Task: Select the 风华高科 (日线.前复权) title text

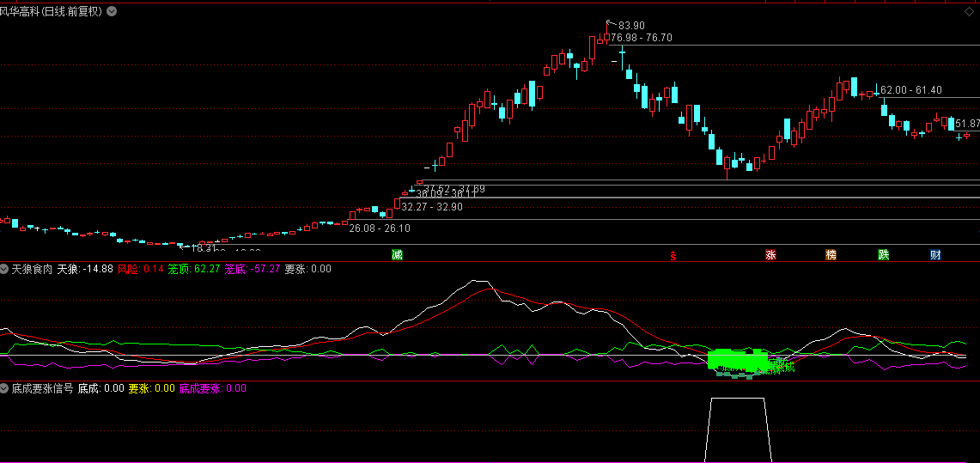Action: pyautogui.click(x=52, y=11)
